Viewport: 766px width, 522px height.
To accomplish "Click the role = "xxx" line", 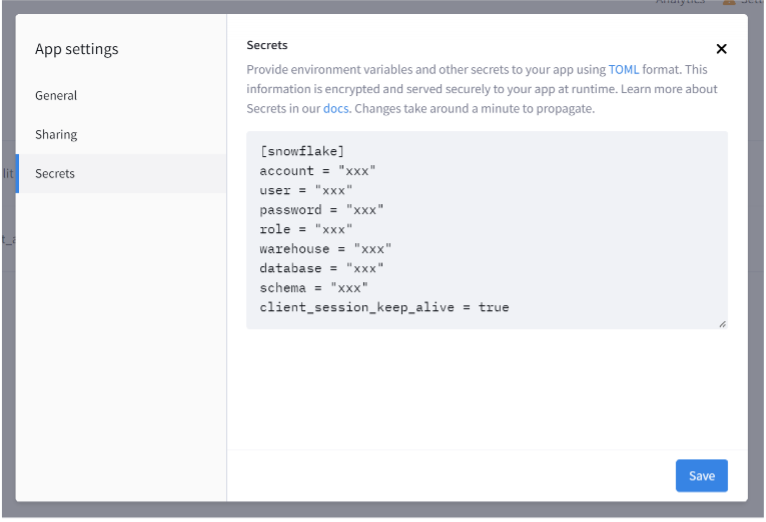I will pos(306,230).
